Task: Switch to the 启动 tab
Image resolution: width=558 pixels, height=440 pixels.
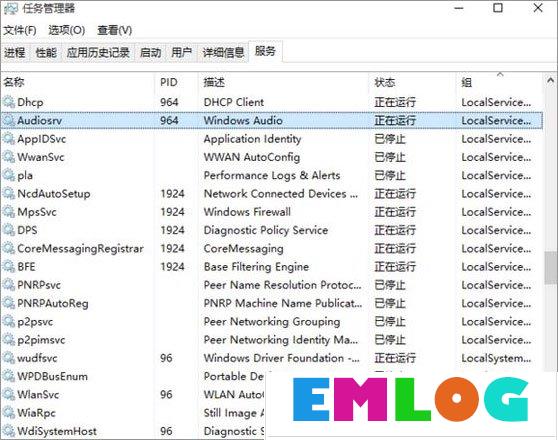Action: 150,53
